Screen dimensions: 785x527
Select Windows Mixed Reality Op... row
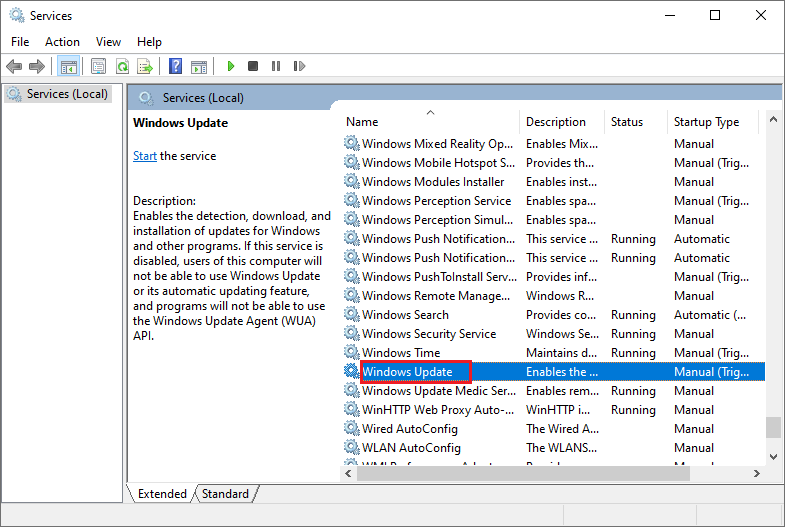pyautogui.click(x=554, y=143)
